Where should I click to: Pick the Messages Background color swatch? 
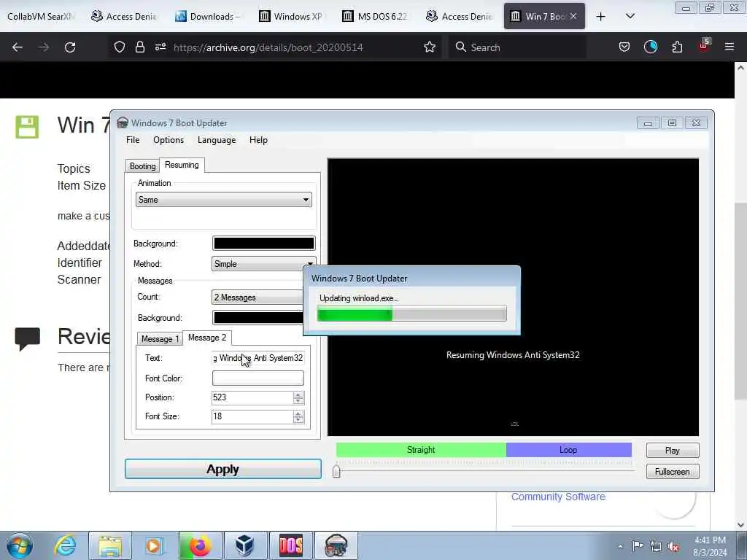pos(258,318)
